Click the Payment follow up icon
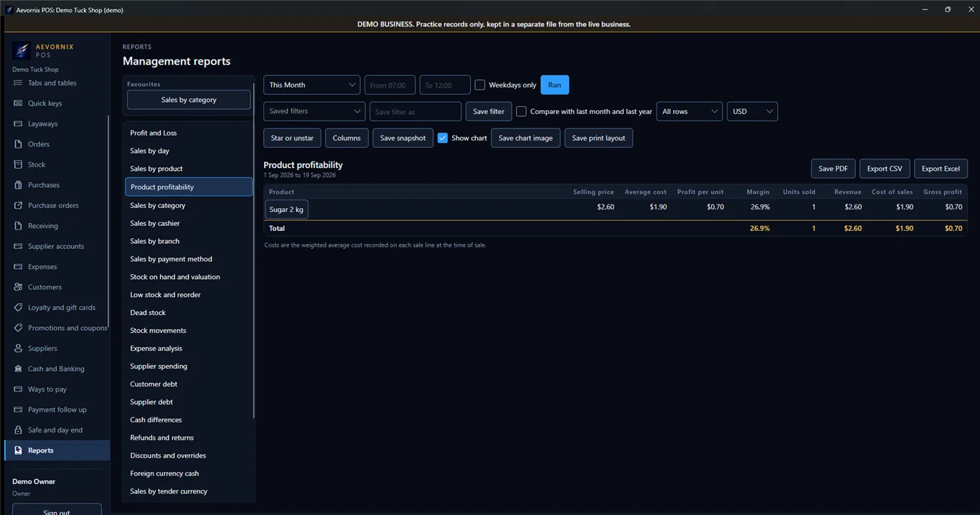Image resolution: width=980 pixels, height=515 pixels. pos(18,410)
